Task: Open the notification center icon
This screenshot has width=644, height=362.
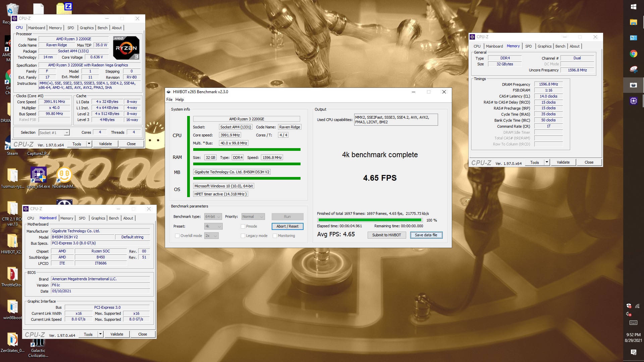Action: 633,352
